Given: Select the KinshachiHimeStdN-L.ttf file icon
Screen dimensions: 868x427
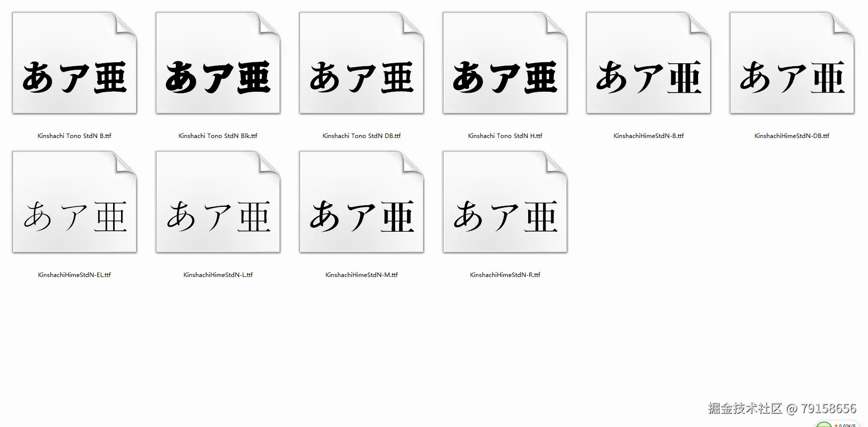Looking at the screenshot, I should (x=218, y=202).
